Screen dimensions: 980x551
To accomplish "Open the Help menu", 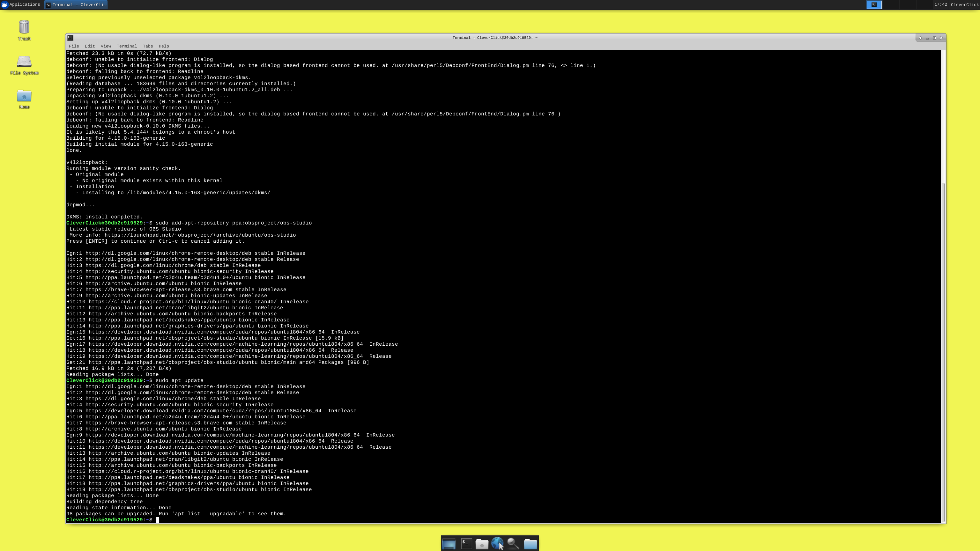I will tap(164, 46).
